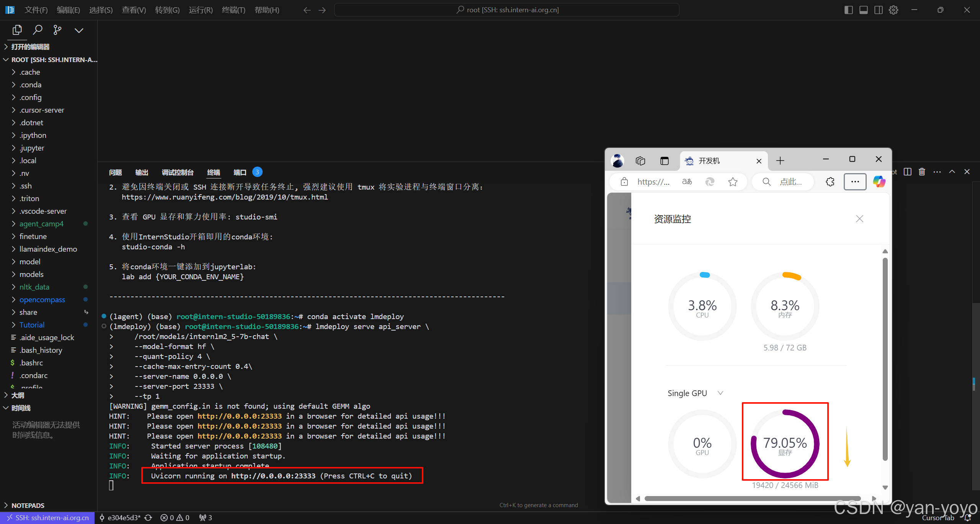980x524 pixels.
Task: Switch to the 输出 panel tab
Action: pyautogui.click(x=141, y=172)
